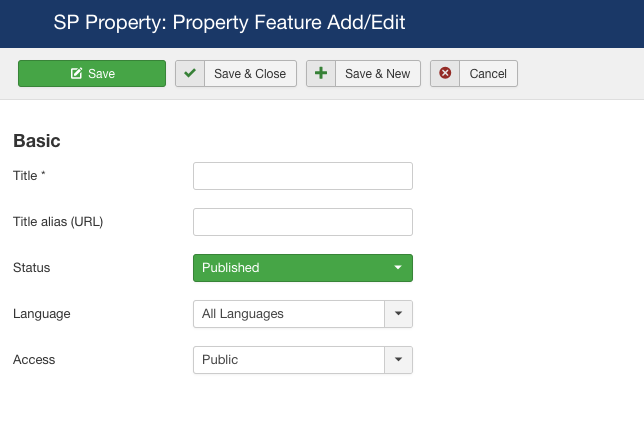Click the Language field label
The height and width of the screenshot is (432, 644).
click(41, 314)
